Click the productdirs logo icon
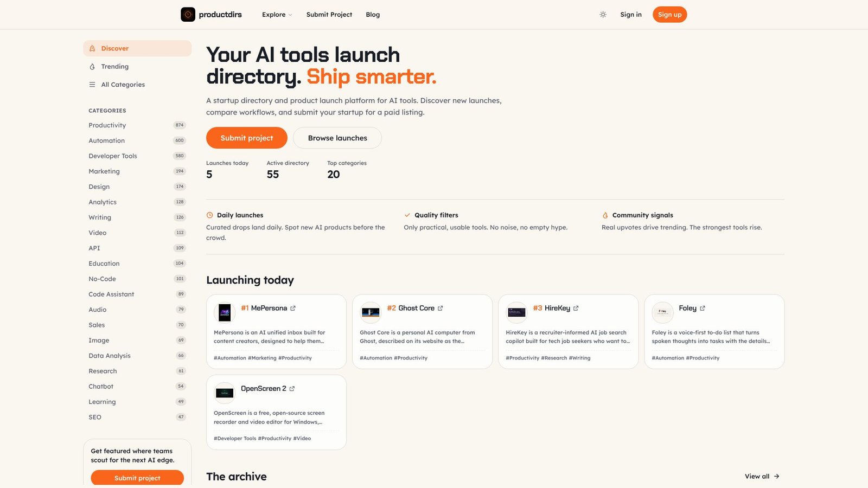 [x=188, y=15]
